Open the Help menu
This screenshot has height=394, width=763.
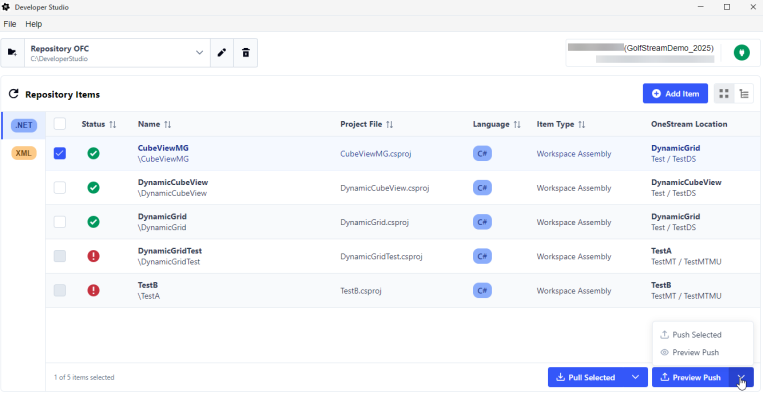point(34,24)
